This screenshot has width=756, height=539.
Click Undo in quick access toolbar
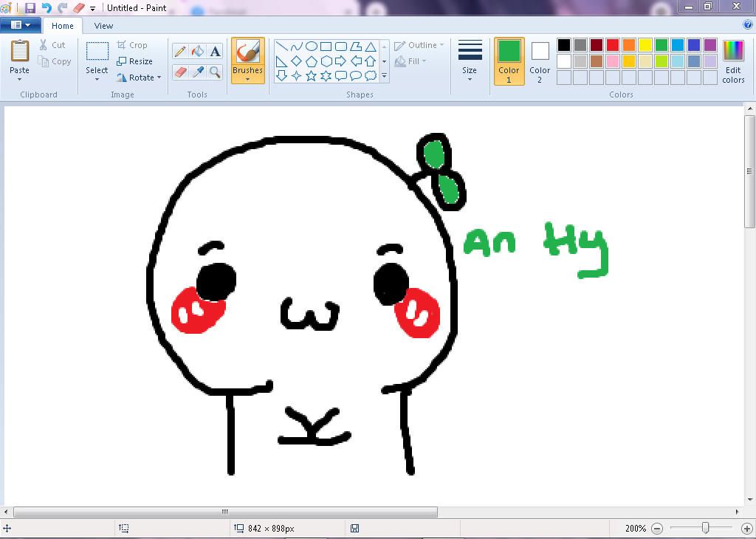pyautogui.click(x=47, y=7)
